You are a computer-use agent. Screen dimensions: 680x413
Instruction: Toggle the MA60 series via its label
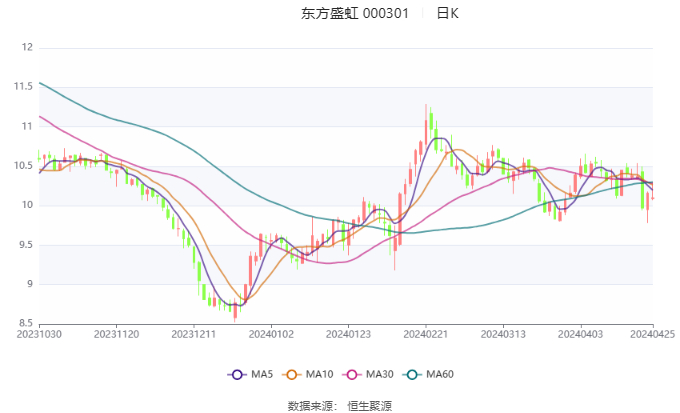pyautogui.click(x=440, y=374)
